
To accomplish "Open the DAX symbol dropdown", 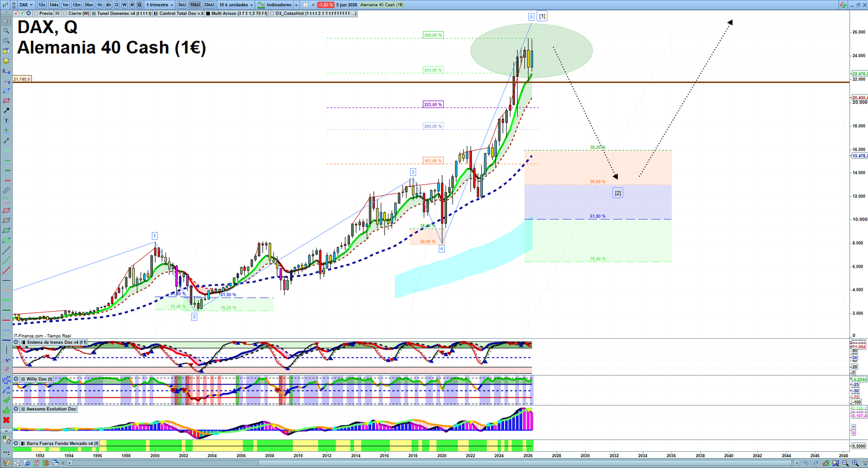I will 25,5.
